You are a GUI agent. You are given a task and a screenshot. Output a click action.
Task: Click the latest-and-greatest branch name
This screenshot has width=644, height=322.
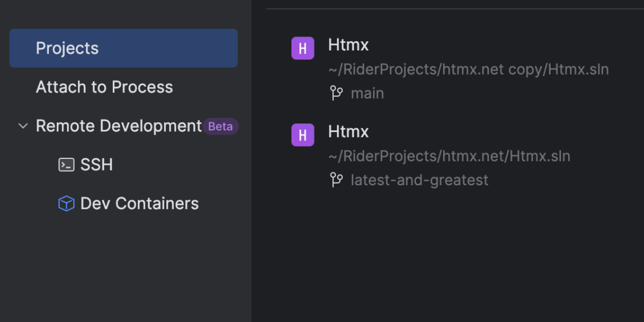pyautogui.click(x=419, y=180)
